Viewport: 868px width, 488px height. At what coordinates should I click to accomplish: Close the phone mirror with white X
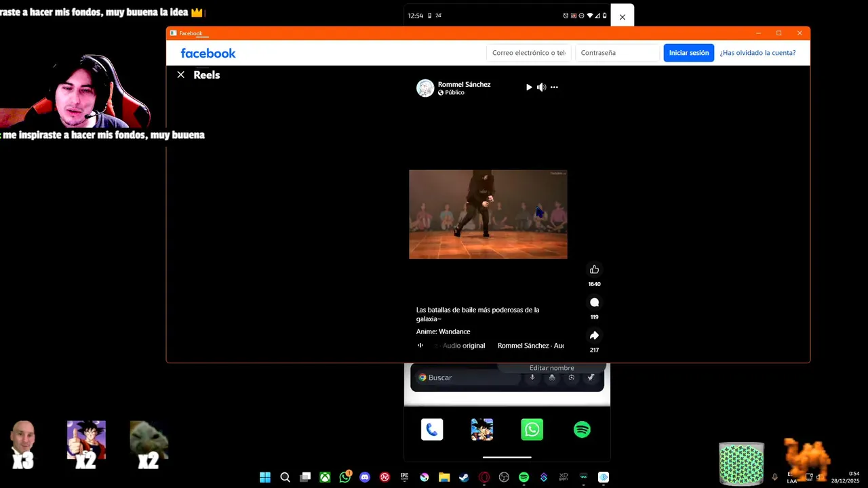tap(623, 17)
